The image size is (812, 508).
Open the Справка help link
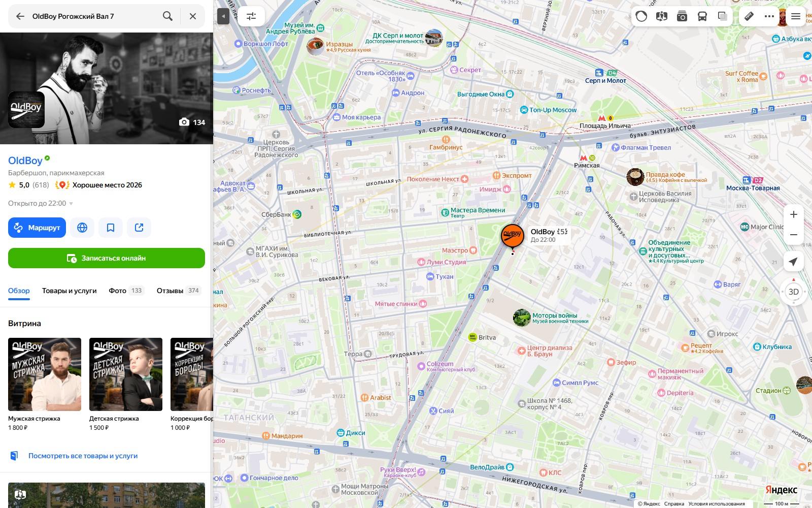coord(674,504)
